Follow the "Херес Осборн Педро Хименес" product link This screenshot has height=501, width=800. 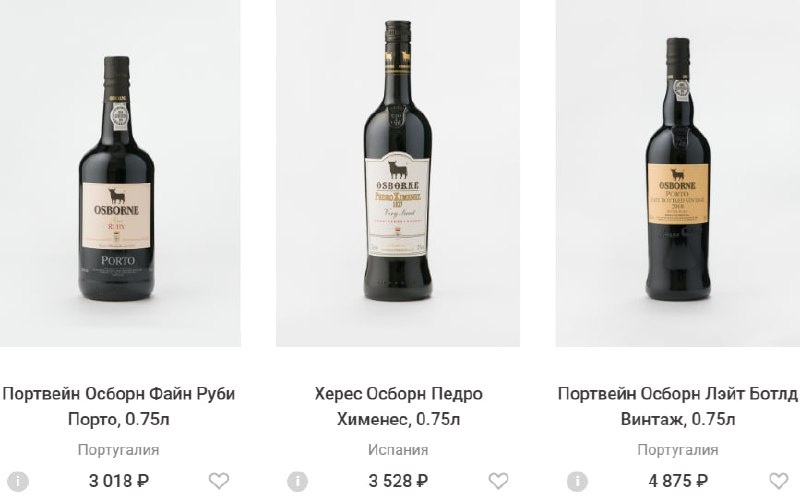[x=398, y=406]
